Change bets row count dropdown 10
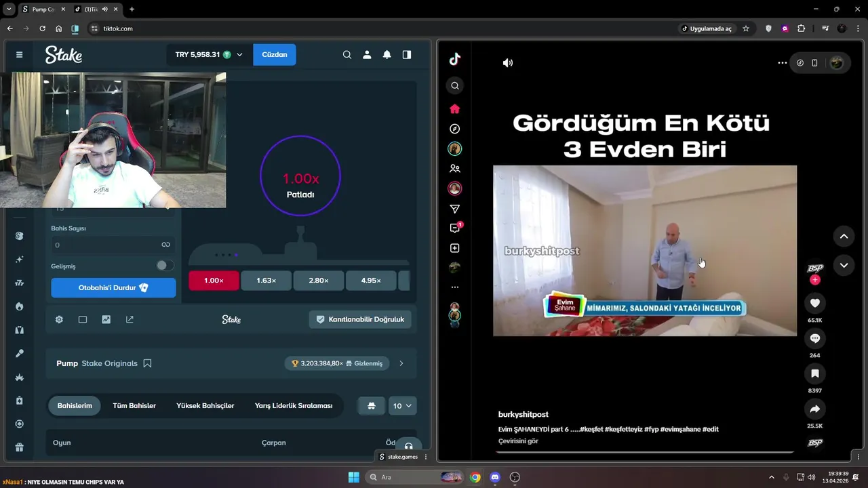The width and height of the screenshot is (868, 488). coord(402,406)
